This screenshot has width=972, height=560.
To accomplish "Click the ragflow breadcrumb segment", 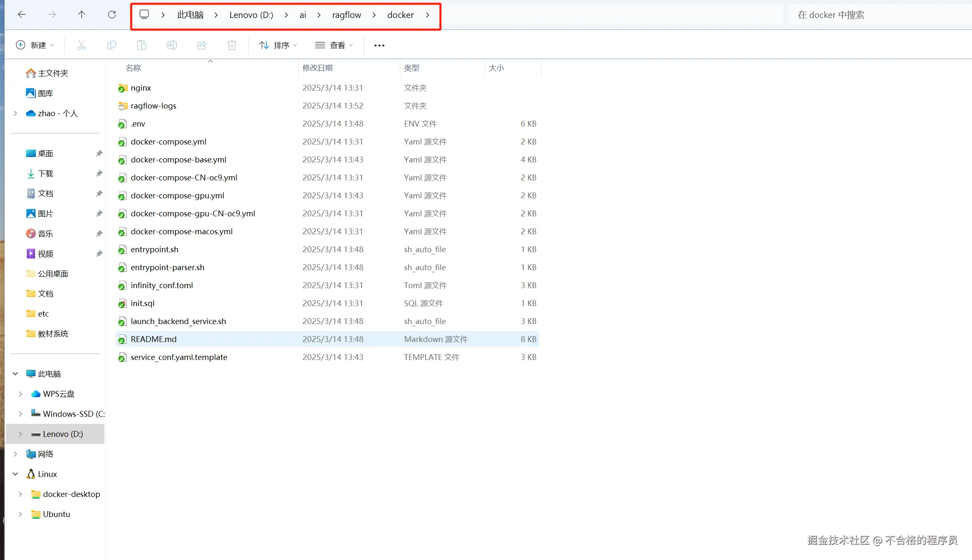I will coord(346,15).
